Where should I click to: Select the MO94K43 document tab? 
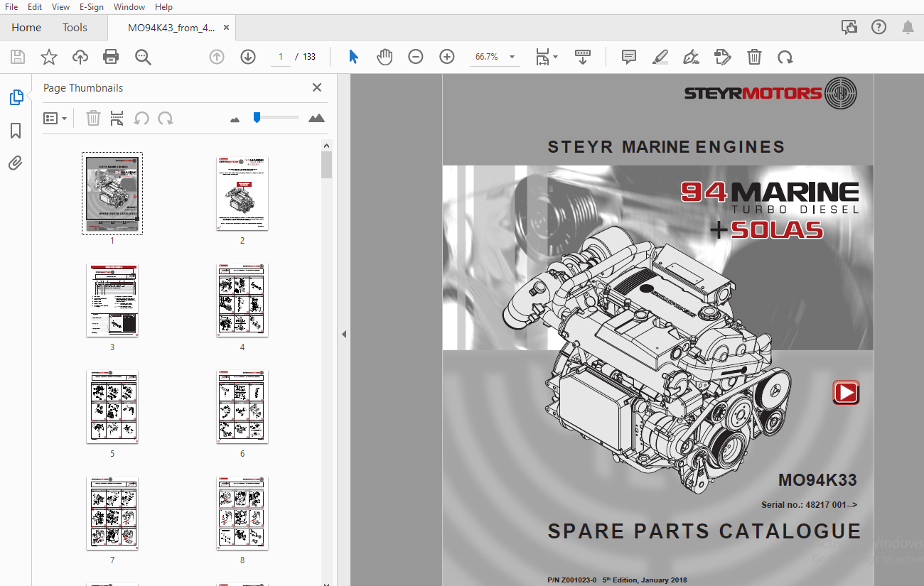point(171,28)
